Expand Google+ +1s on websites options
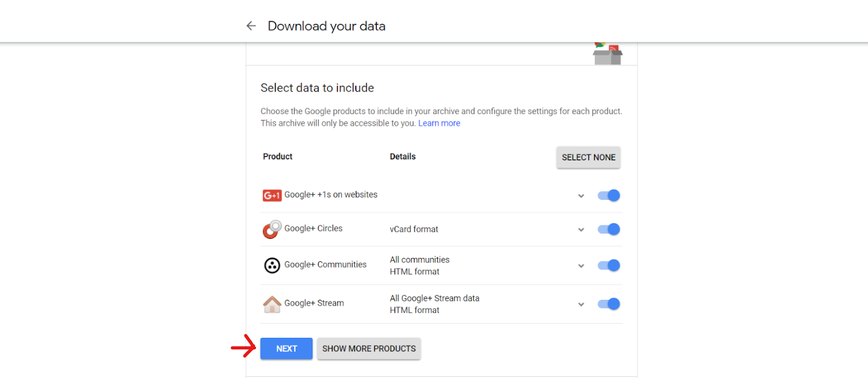Screen dimensions: 868x378 (x=581, y=196)
